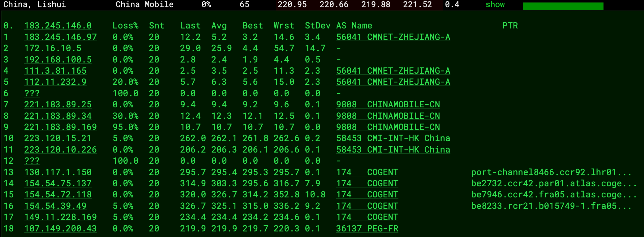Click the Avg column header
The width and height of the screenshot is (644, 237).
coord(219,26)
